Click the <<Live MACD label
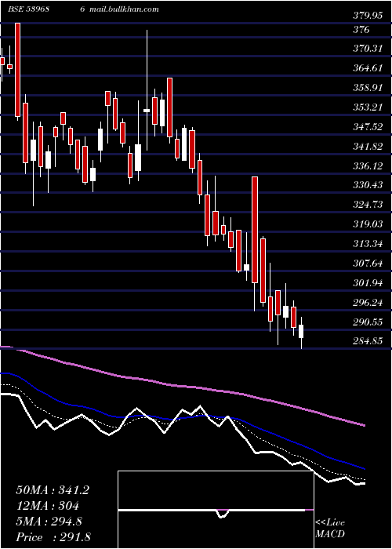 coord(330,529)
